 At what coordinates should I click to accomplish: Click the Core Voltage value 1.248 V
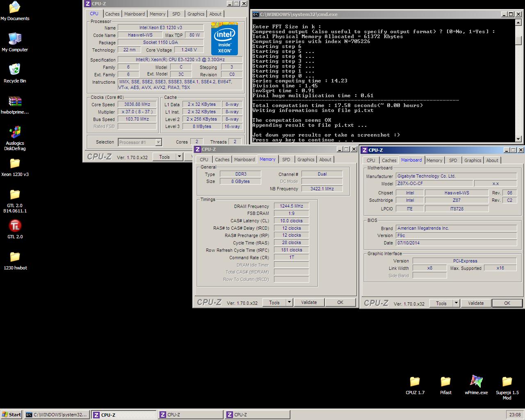pos(189,50)
